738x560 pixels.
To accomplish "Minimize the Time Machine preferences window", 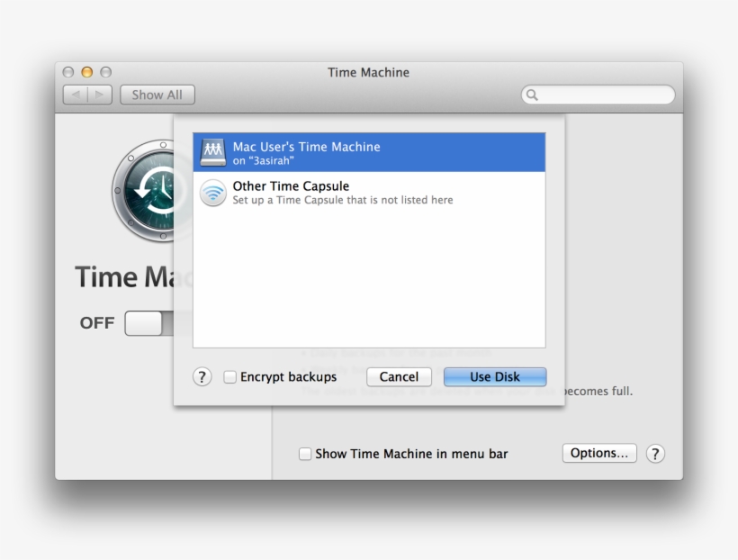I will [87, 72].
